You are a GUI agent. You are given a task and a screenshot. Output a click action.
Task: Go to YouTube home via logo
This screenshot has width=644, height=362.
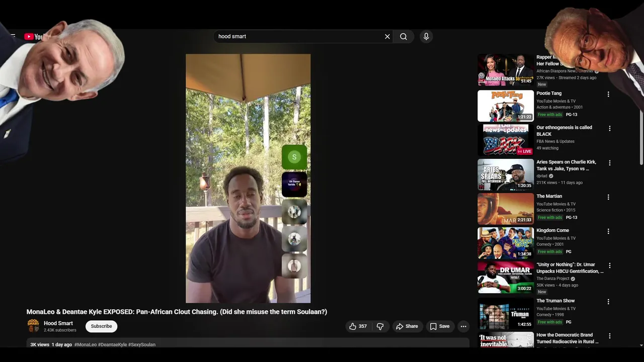tap(34, 37)
